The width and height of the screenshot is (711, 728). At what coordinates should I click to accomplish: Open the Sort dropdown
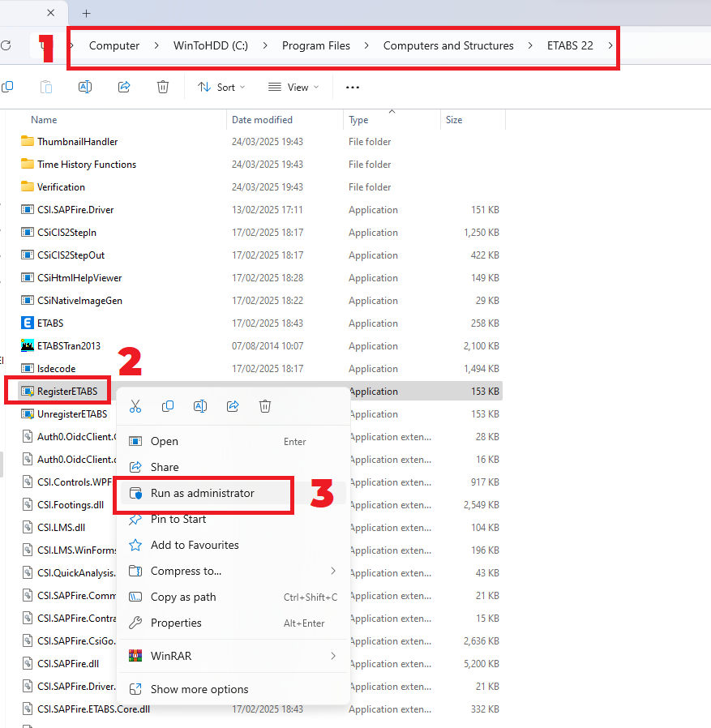(x=221, y=88)
